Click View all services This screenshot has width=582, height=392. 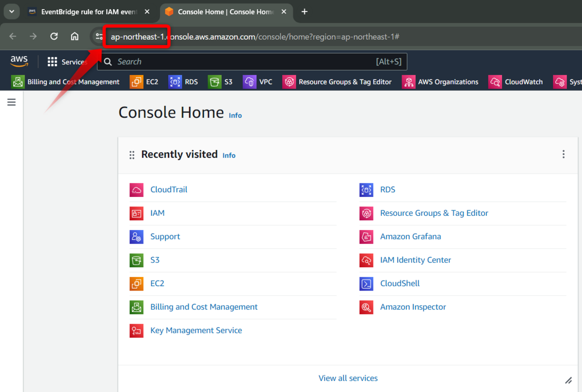pos(348,378)
